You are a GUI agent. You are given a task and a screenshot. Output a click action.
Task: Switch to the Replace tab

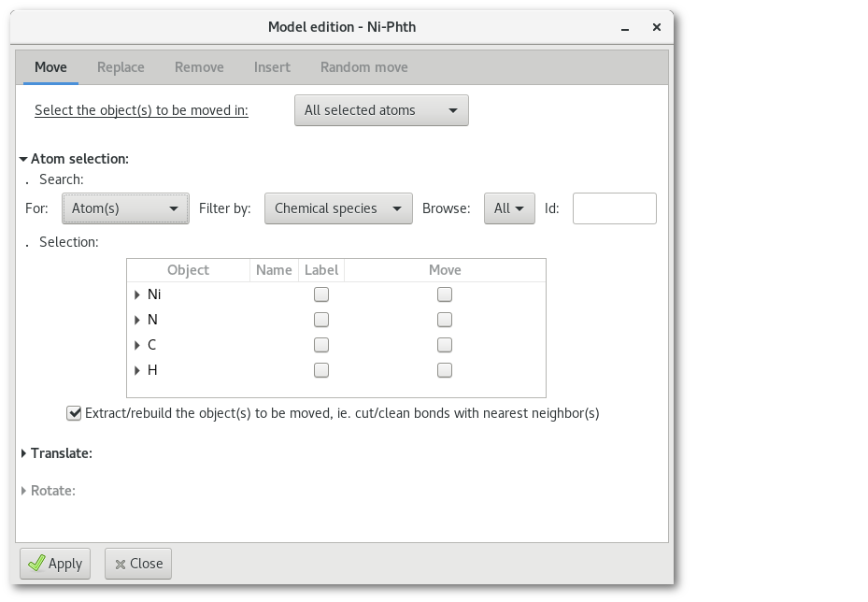pos(121,67)
